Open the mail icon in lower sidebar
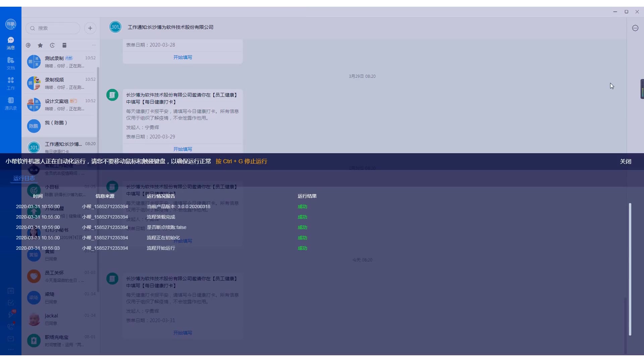The image size is (644, 362). (x=11, y=339)
